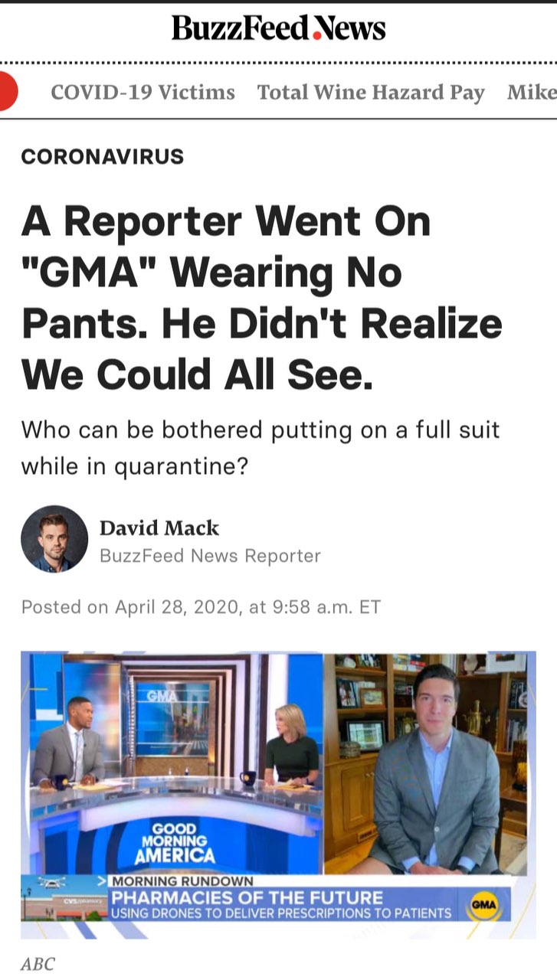
Task: Open the GMA broadcast screenshot image
Action: pyautogui.click(x=278, y=795)
